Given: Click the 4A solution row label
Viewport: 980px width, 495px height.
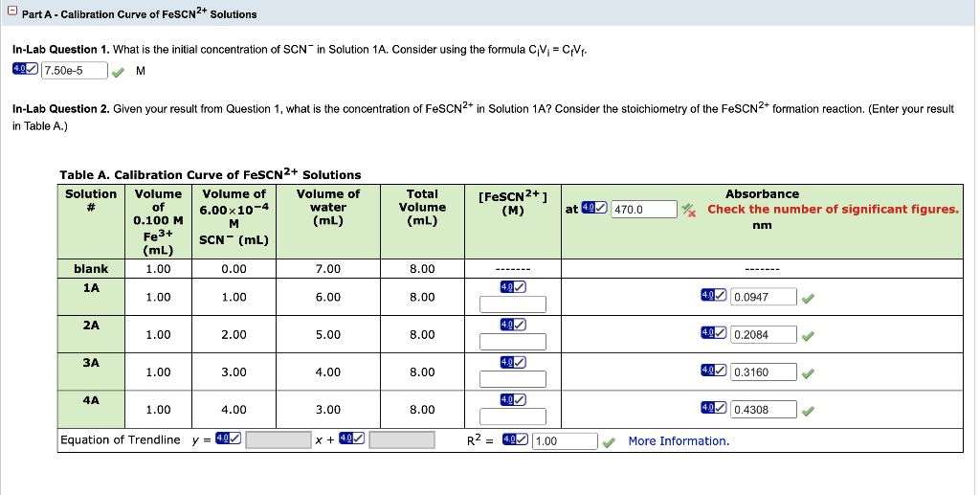Looking at the screenshot, I should click(x=91, y=400).
